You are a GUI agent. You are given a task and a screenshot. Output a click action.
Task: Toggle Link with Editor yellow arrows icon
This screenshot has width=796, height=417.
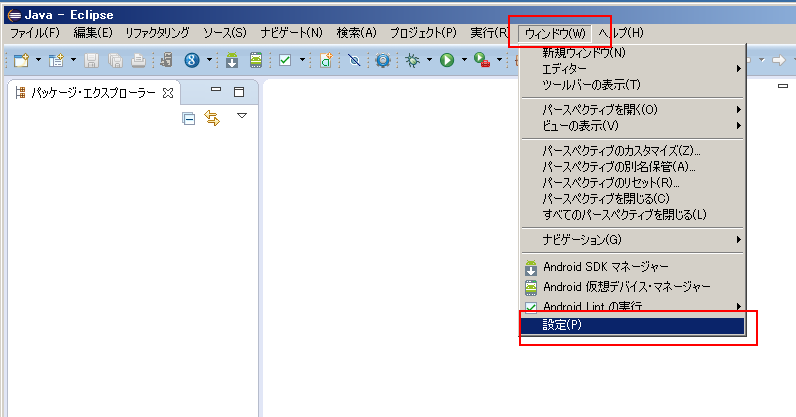(212, 118)
